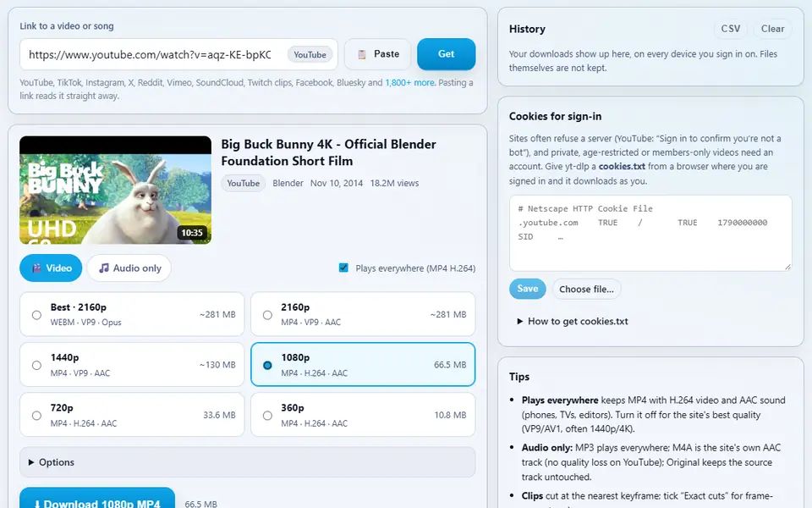Image resolution: width=812 pixels, height=508 pixels.
Task: Click the Paste button
Action: (377, 54)
